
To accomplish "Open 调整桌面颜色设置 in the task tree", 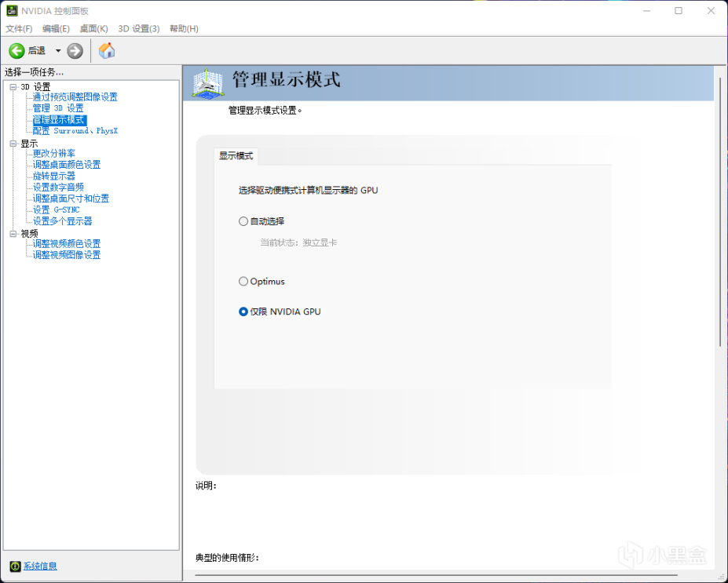I will tap(67, 165).
